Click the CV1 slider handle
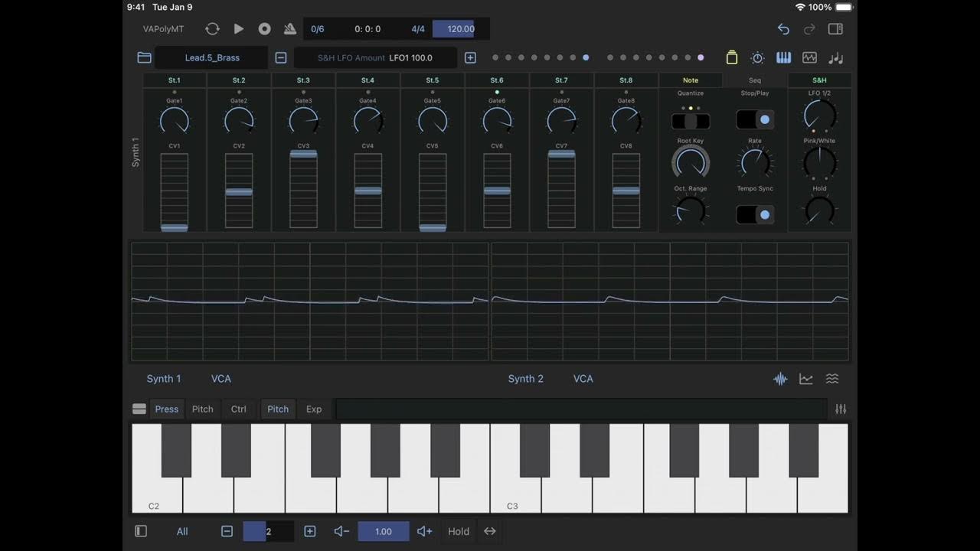 [x=175, y=227]
